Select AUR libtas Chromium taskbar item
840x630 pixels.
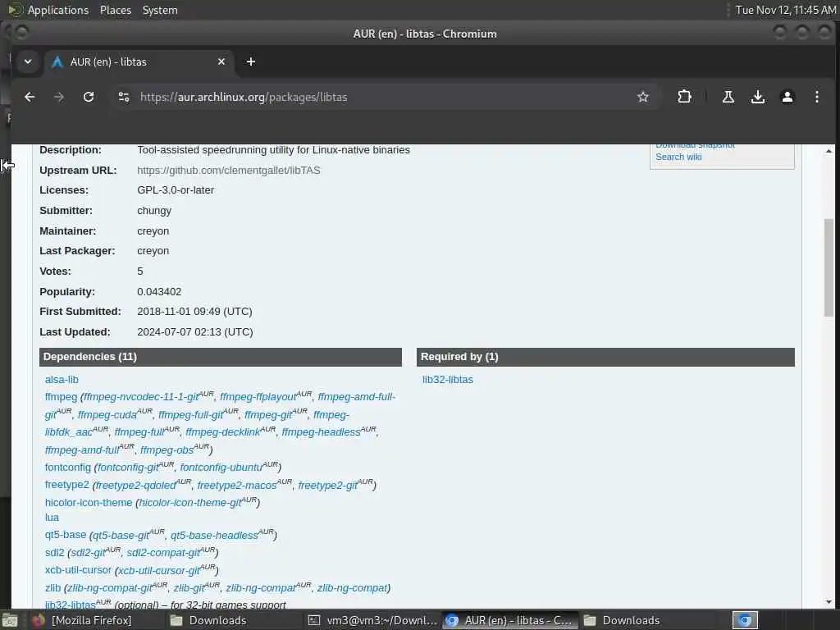click(510, 620)
